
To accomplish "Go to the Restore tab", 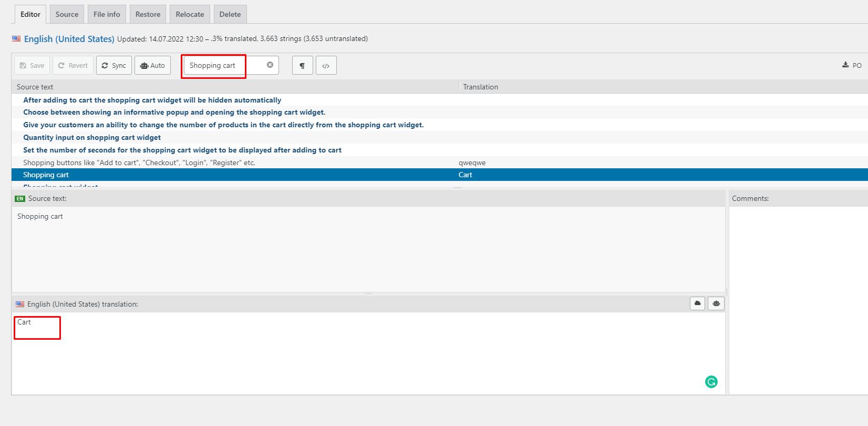I will (148, 14).
